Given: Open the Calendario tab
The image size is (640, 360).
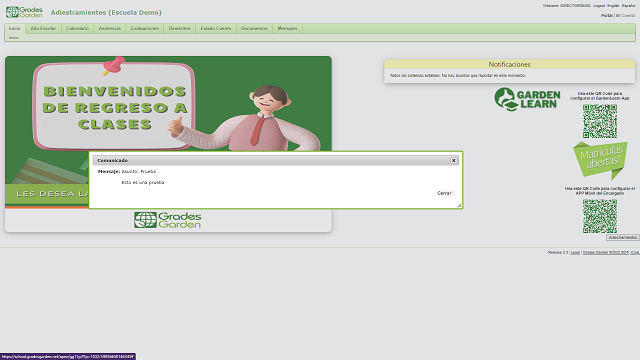Looking at the screenshot, I should point(77,28).
